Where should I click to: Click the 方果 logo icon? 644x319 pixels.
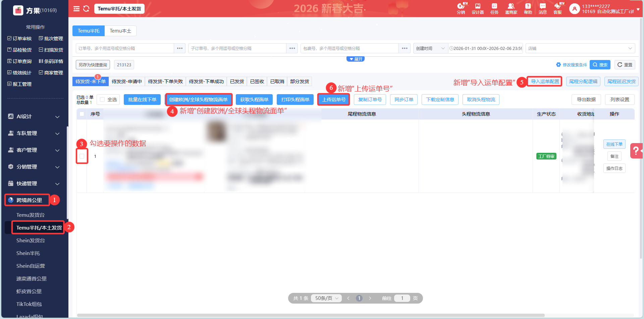[18, 10]
